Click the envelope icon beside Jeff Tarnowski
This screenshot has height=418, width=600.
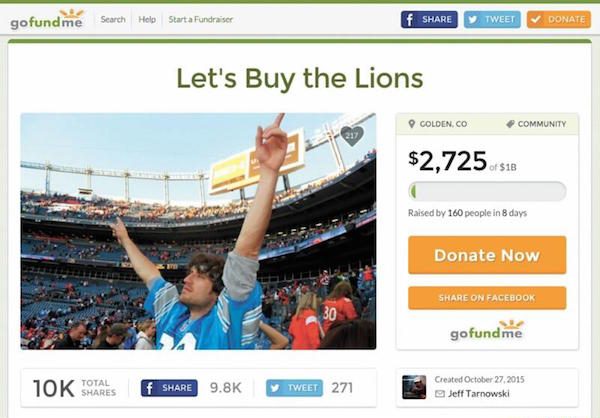click(440, 394)
